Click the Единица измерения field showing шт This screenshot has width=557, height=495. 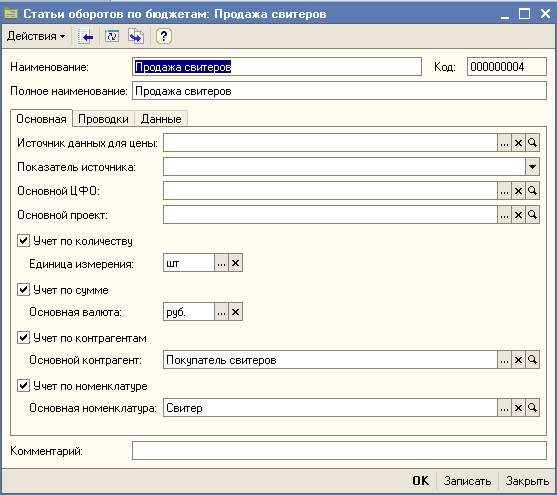(189, 263)
